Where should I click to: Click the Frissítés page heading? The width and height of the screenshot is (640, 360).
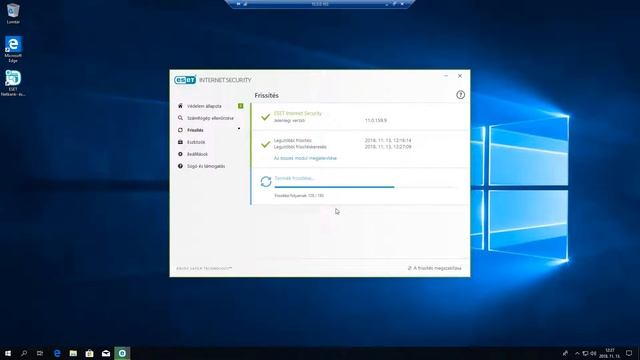pyautogui.click(x=267, y=95)
